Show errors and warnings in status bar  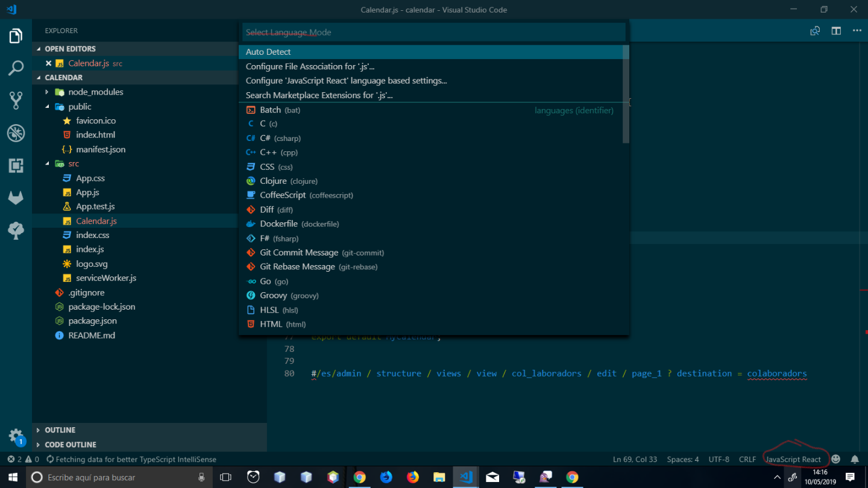click(x=23, y=459)
